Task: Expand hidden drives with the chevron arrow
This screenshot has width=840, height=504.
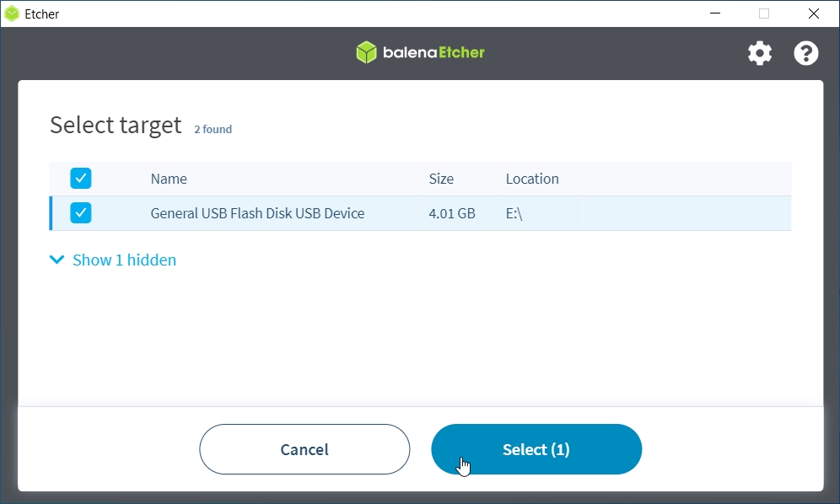Action: click(x=57, y=260)
